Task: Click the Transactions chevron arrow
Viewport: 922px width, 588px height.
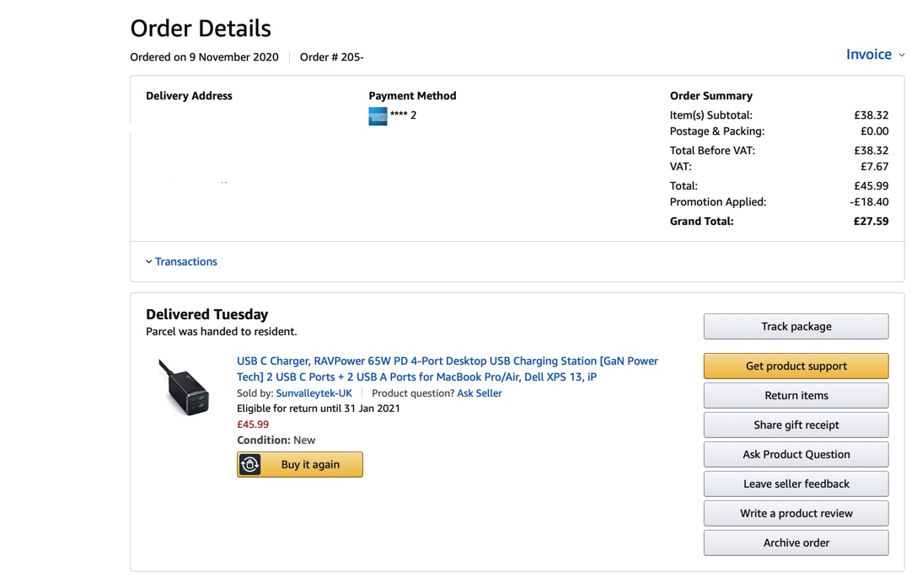Action: pos(149,262)
